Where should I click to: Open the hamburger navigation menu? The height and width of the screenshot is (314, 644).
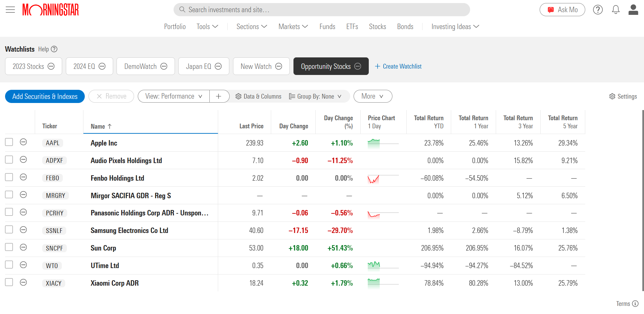pyautogui.click(x=10, y=9)
